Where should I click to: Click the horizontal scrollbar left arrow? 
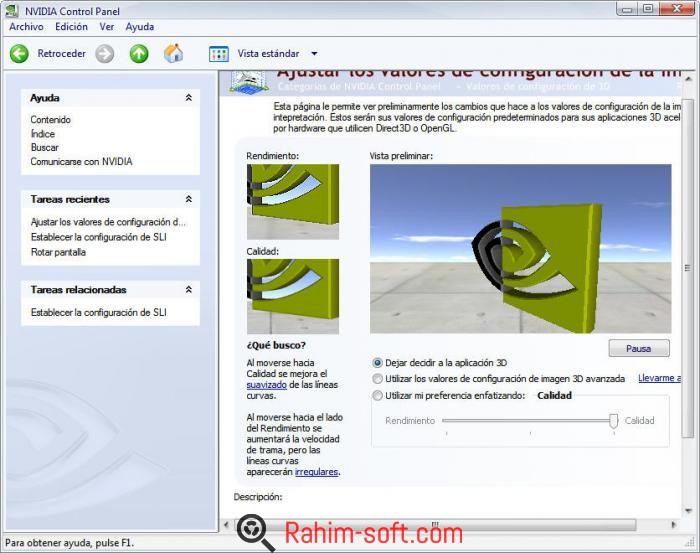coord(226,525)
